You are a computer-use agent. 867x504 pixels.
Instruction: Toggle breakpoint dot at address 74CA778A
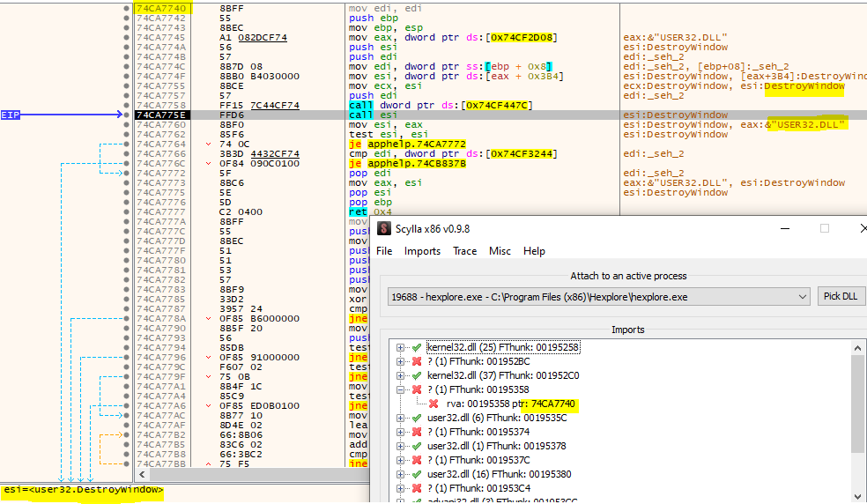pos(127,319)
